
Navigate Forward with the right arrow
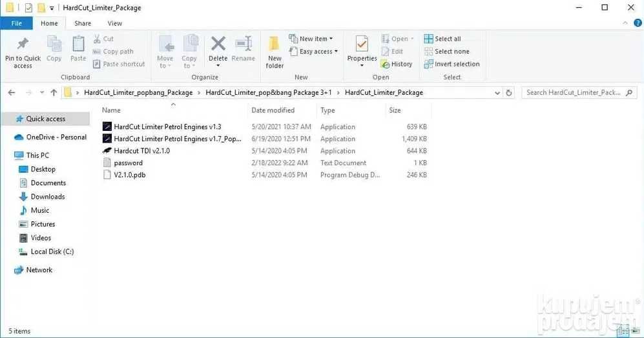pos(28,93)
